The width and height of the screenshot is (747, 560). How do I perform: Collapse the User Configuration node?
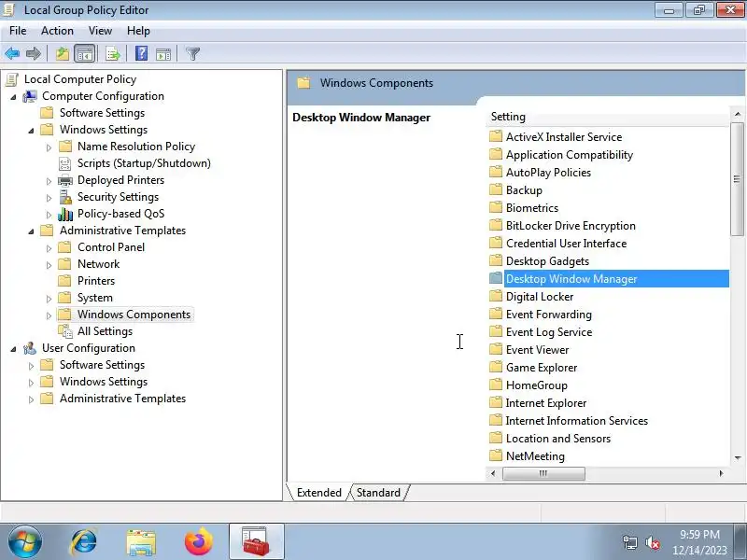[x=13, y=349]
